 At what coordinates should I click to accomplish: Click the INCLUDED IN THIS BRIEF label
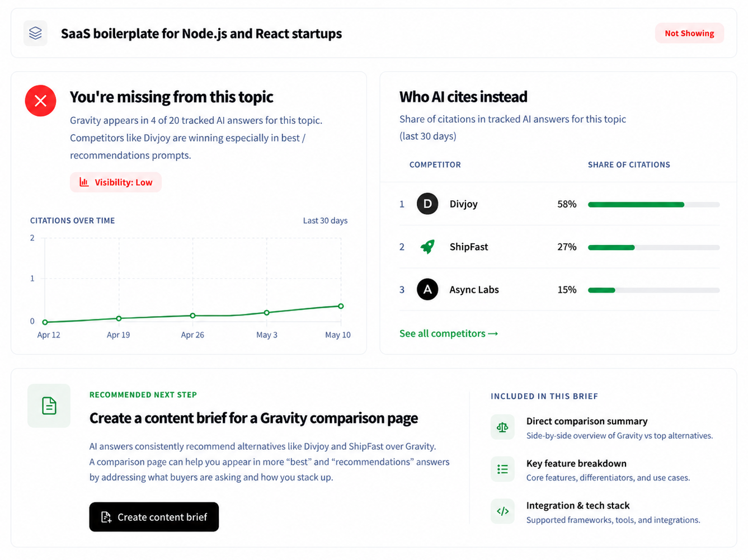coord(544,396)
